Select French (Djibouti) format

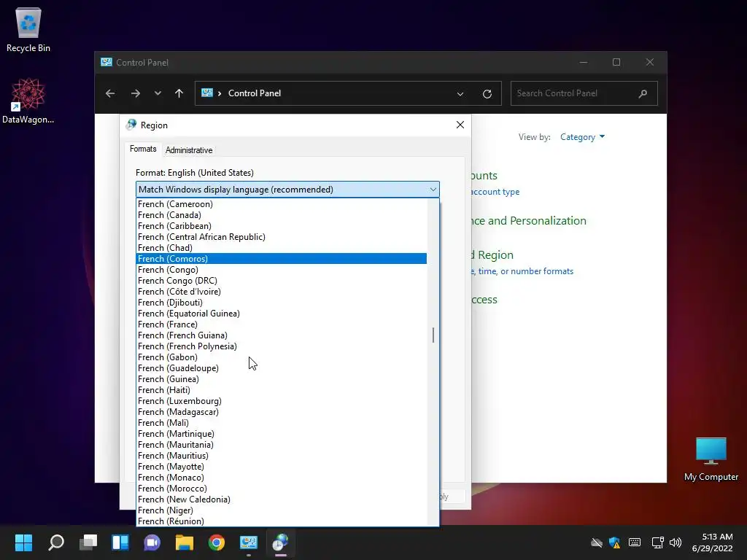281,303
